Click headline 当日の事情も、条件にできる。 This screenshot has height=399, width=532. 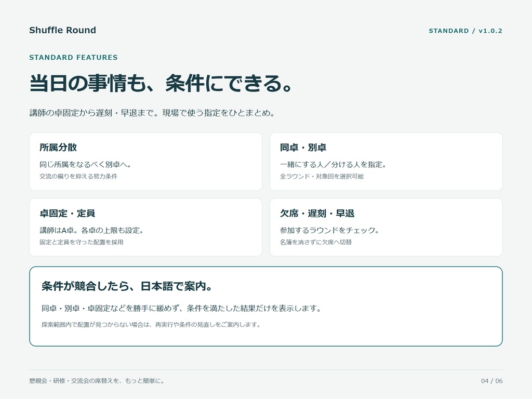tap(161, 83)
